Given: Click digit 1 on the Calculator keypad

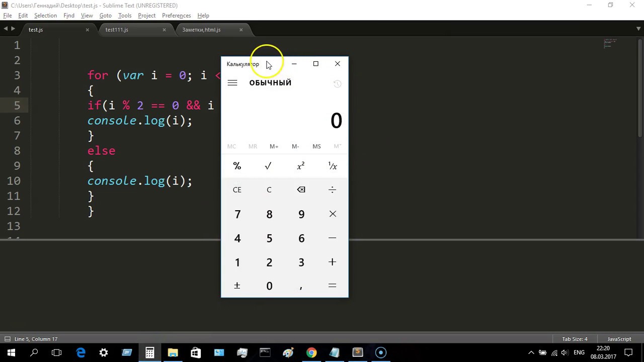Looking at the screenshot, I should [x=237, y=262].
